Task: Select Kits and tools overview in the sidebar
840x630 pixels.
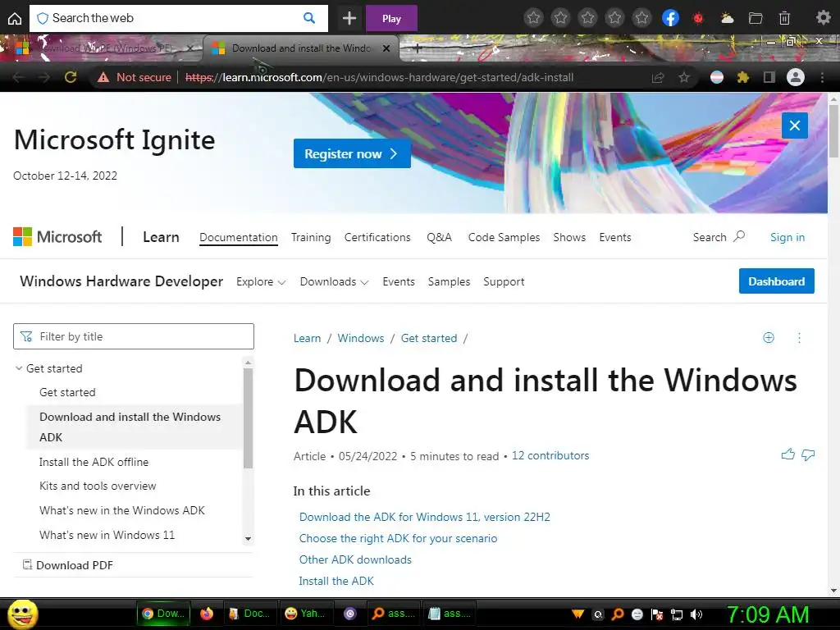Action: pyautogui.click(x=98, y=486)
